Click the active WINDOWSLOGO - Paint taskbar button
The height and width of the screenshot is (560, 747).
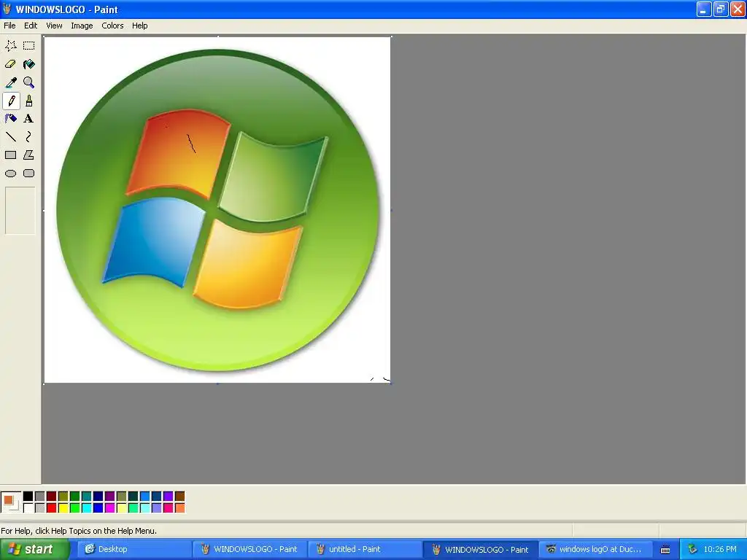coord(480,549)
